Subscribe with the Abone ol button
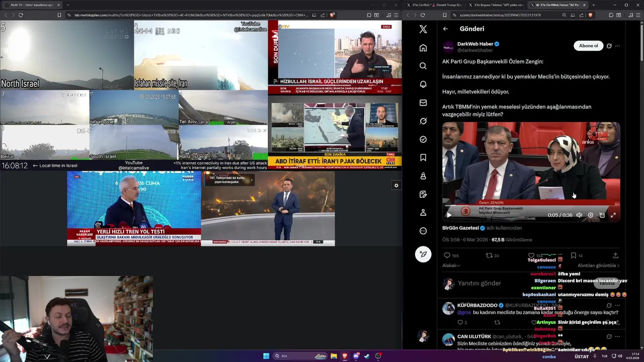The width and height of the screenshot is (644, 362). point(588,46)
